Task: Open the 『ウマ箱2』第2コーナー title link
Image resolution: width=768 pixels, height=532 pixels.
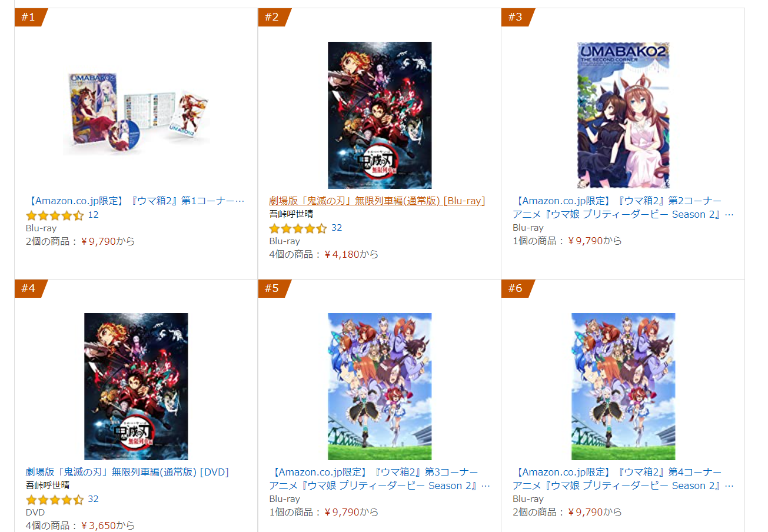Action: pos(623,208)
